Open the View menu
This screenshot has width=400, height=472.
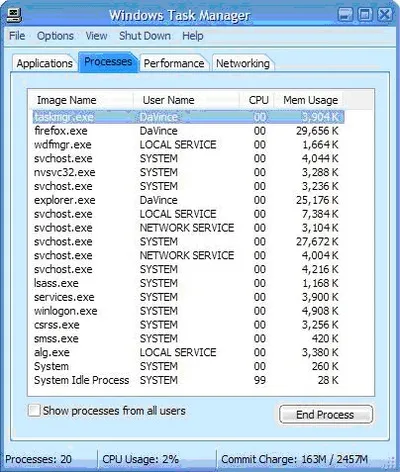click(x=96, y=36)
